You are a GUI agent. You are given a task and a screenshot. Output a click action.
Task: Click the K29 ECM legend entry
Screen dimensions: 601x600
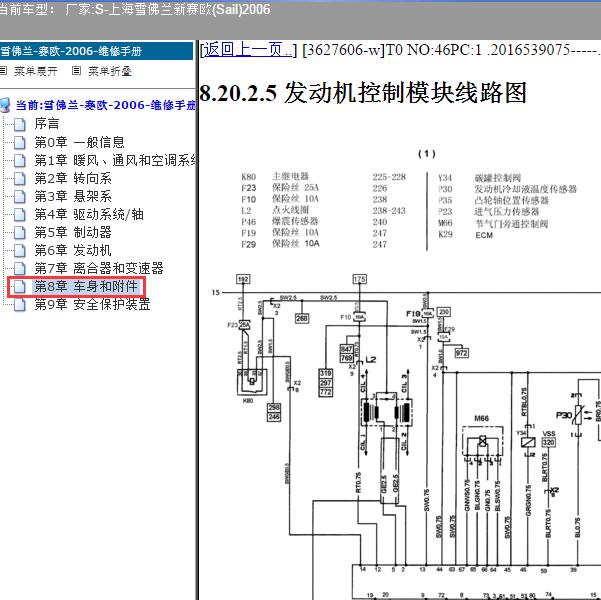(466, 235)
